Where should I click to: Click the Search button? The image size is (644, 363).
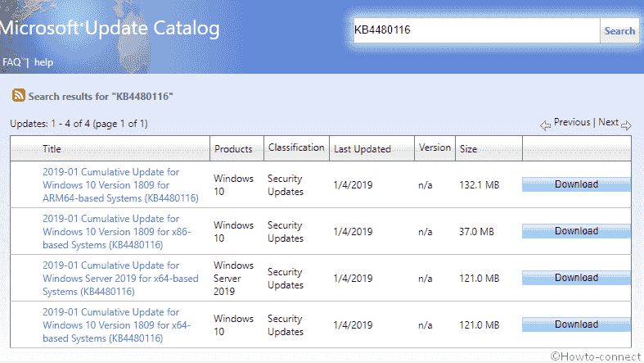pyautogui.click(x=619, y=31)
